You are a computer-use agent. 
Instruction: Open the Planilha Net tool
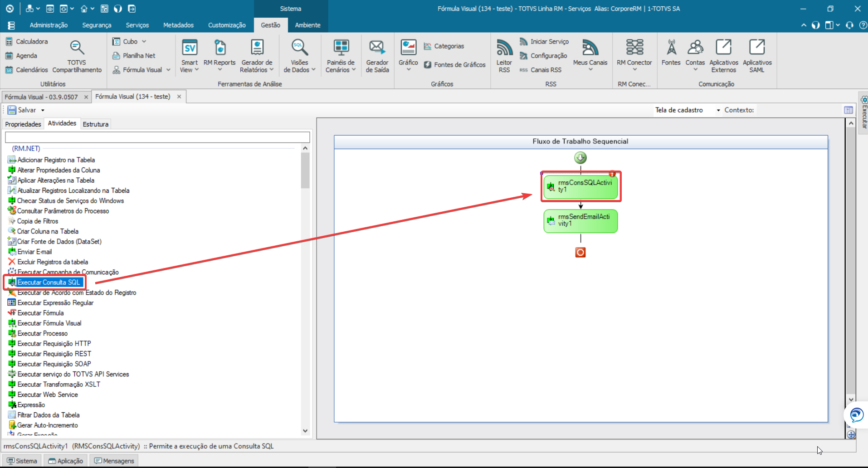pos(134,56)
